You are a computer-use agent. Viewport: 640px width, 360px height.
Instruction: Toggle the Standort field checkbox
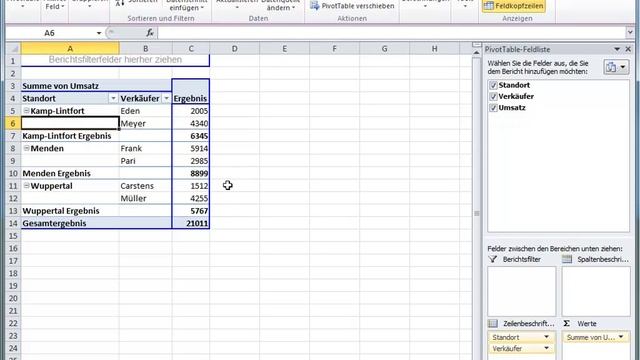493,85
